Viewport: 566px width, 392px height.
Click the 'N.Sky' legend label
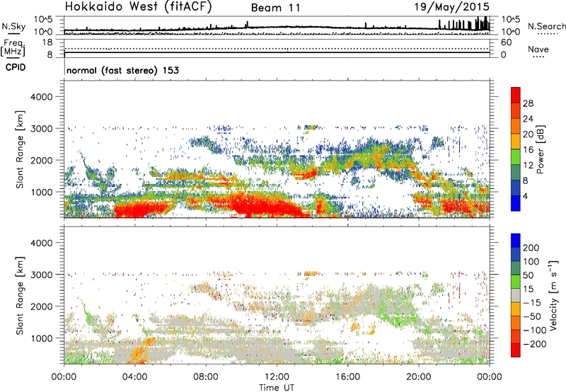(x=13, y=26)
